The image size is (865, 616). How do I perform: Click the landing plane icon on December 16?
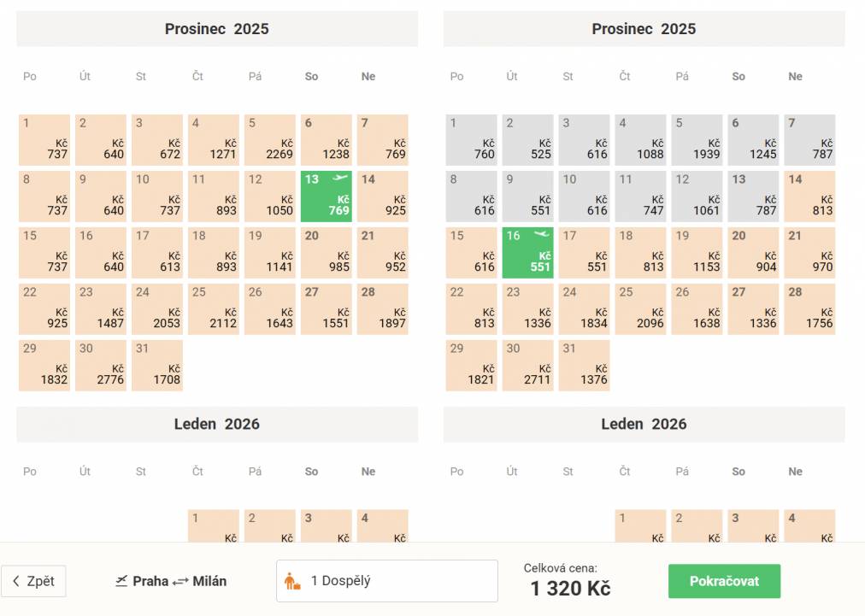540,234
